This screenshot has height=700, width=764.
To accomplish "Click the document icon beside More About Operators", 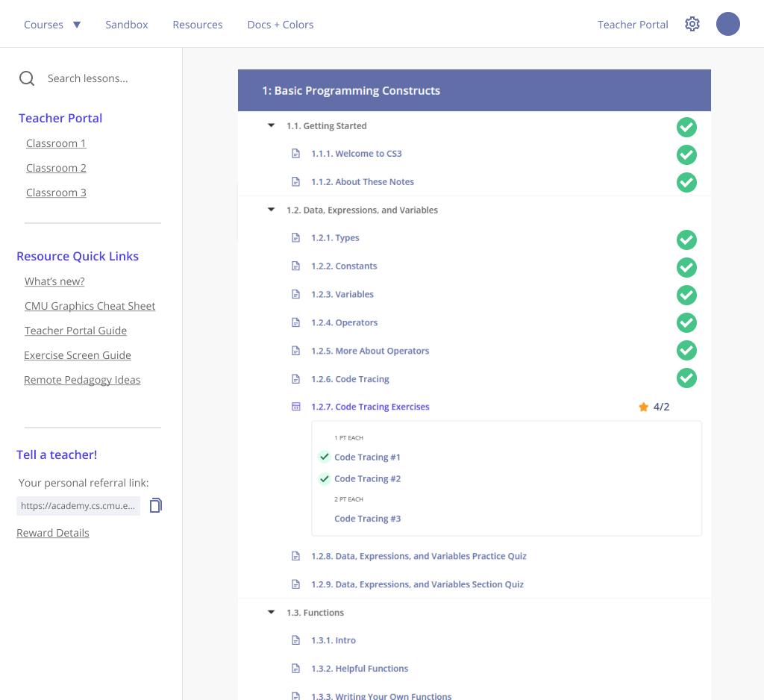I will pyautogui.click(x=295, y=351).
